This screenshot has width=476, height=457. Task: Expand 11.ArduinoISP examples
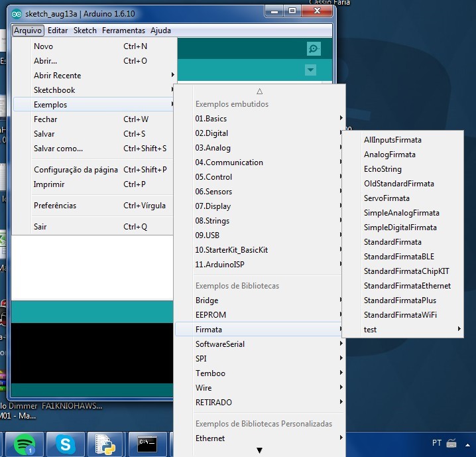(x=260, y=264)
